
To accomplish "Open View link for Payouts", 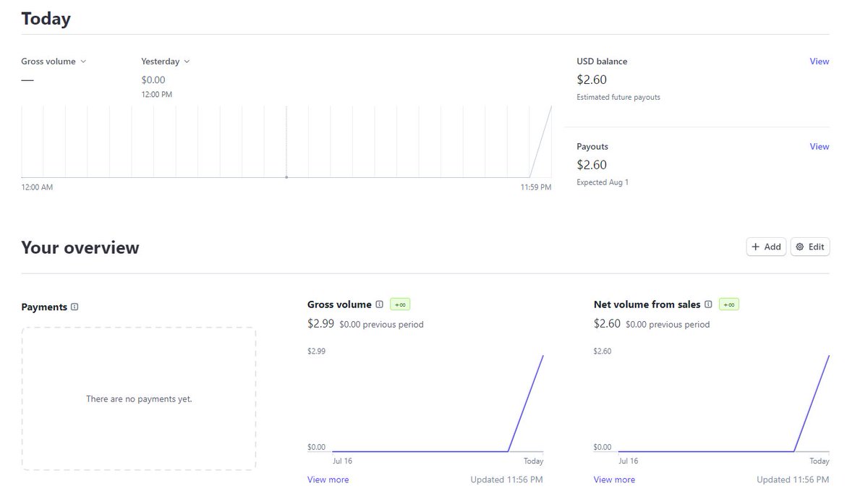I will [819, 146].
